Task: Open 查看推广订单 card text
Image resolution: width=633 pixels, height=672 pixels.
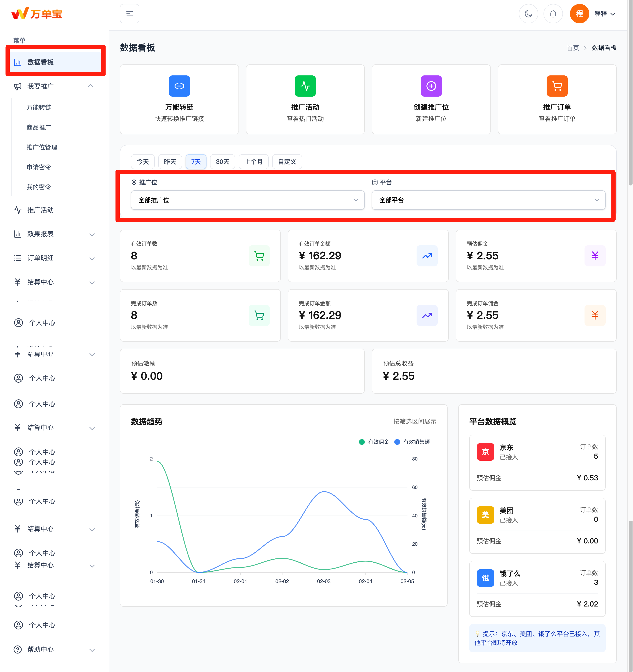Action: pos(557,119)
